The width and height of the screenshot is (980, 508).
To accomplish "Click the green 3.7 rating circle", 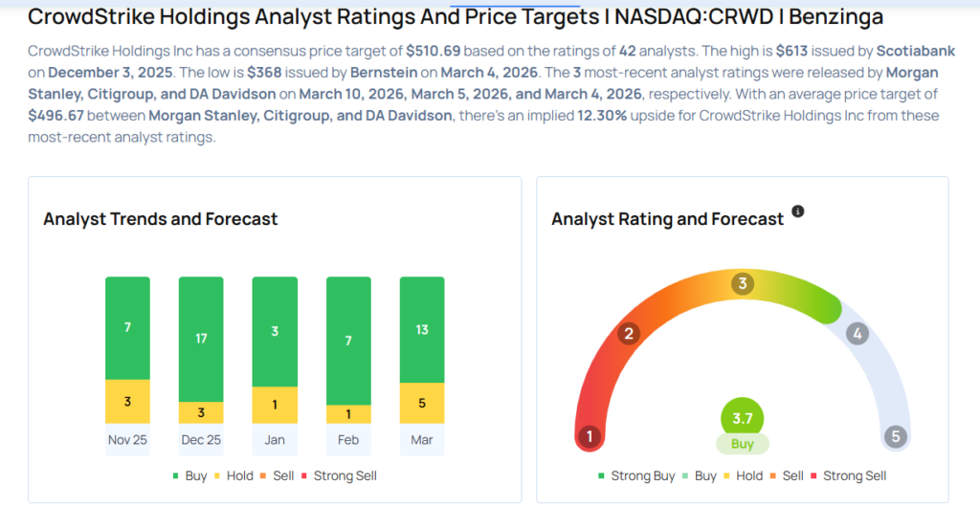I will pos(743,418).
